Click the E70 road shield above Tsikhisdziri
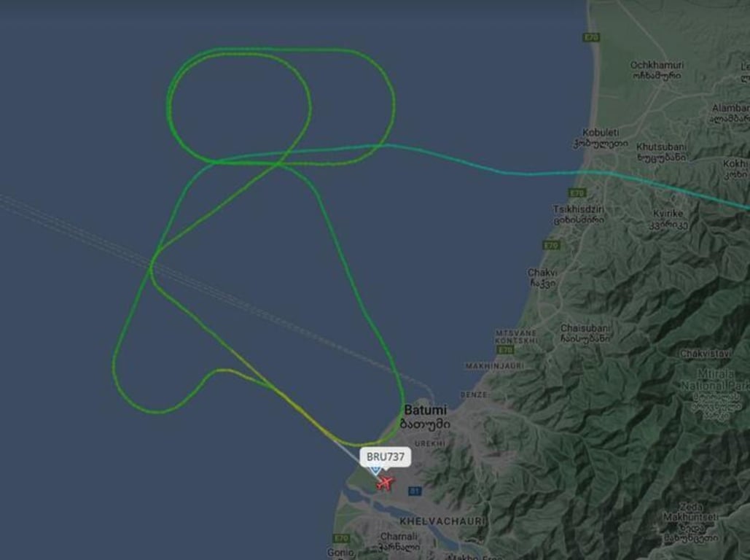Image resolution: width=750 pixels, height=560 pixels. 577,193
